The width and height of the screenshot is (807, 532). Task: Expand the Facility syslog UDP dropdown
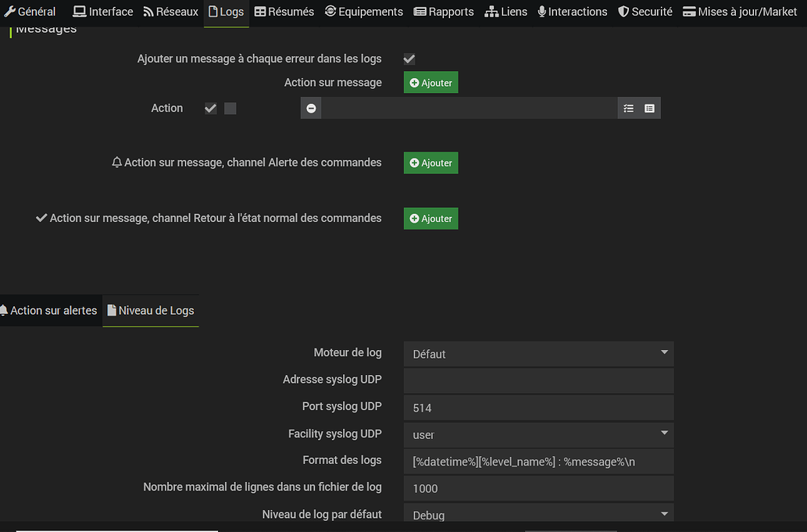(x=538, y=434)
